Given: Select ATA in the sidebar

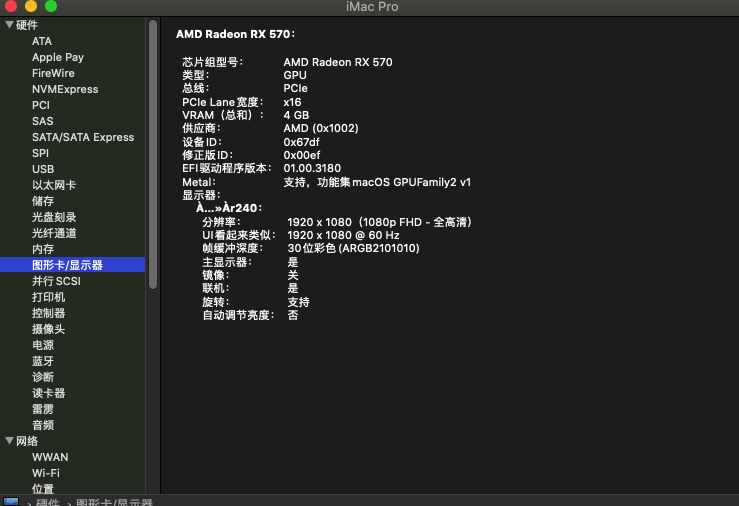Looking at the screenshot, I should pyautogui.click(x=42, y=41).
